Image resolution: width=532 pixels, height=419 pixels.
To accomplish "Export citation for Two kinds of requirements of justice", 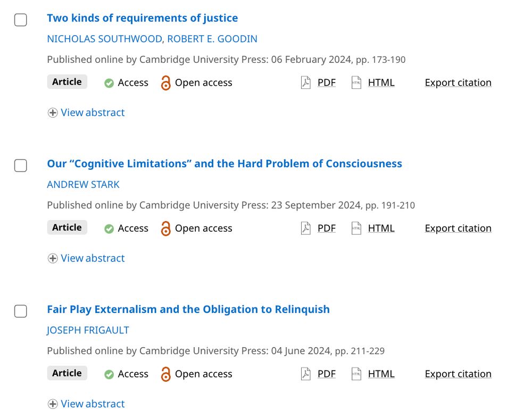I will (x=458, y=83).
